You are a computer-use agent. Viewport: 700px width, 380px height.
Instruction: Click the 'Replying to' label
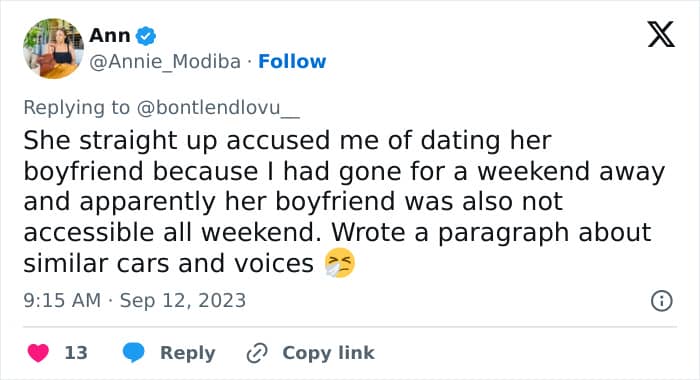[76, 108]
